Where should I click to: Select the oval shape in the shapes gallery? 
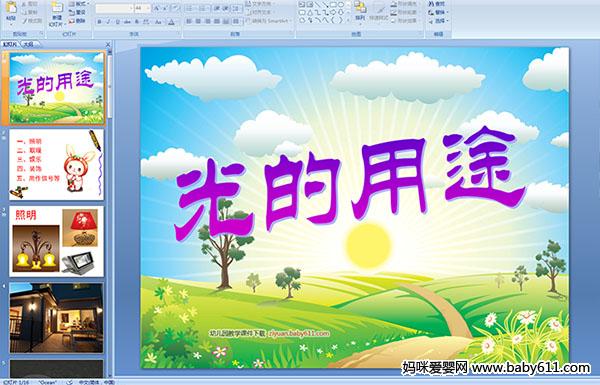(341, 4)
